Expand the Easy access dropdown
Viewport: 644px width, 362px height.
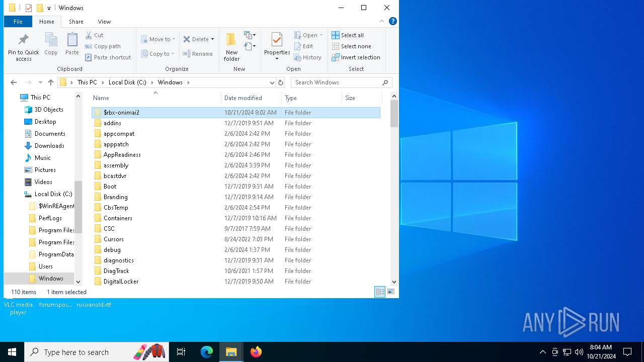(x=250, y=46)
